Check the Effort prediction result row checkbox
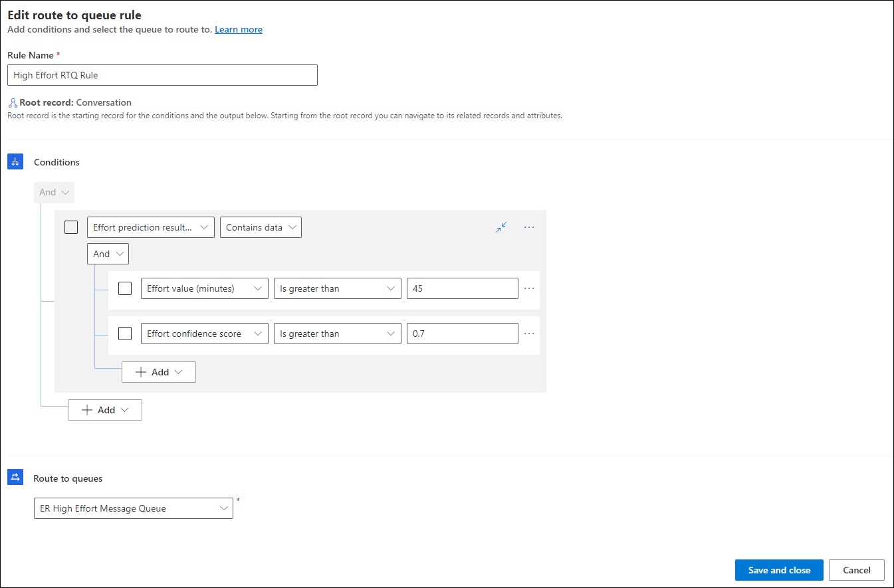894x588 pixels. 71,227
